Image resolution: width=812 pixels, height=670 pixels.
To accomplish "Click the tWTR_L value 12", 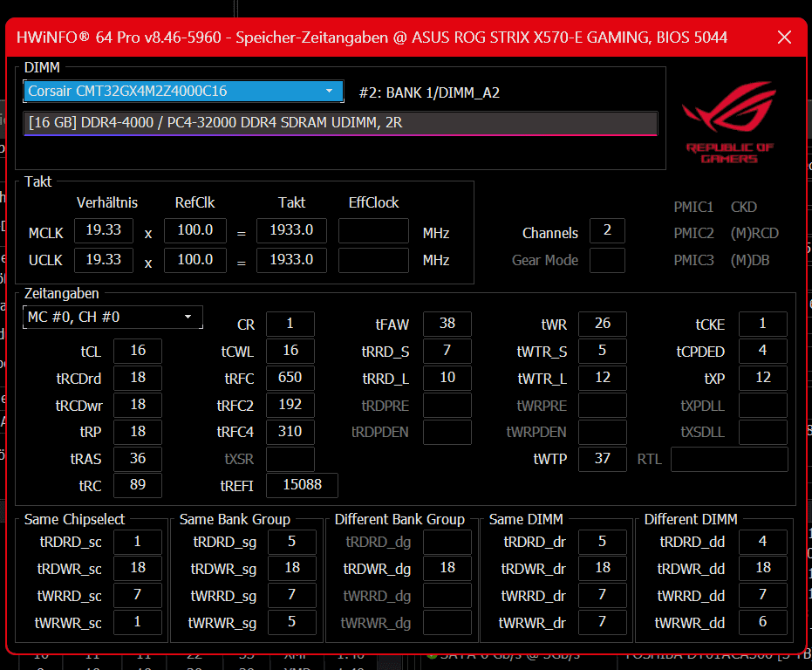I will pyautogui.click(x=603, y=378).
